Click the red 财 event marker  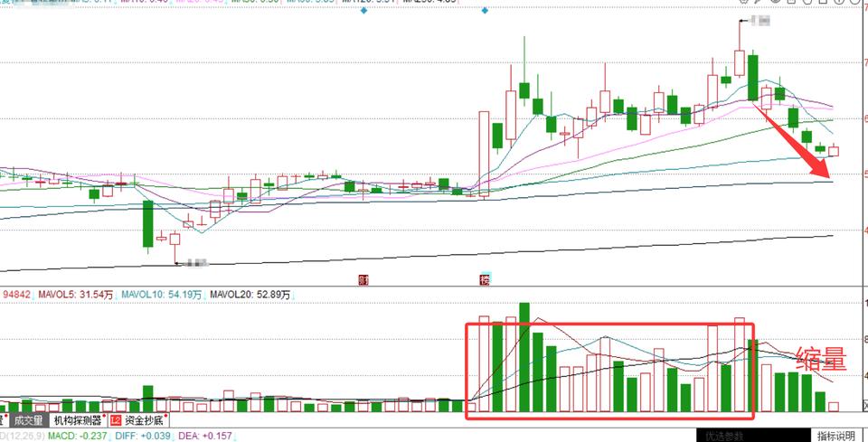(x=363, y=280)
